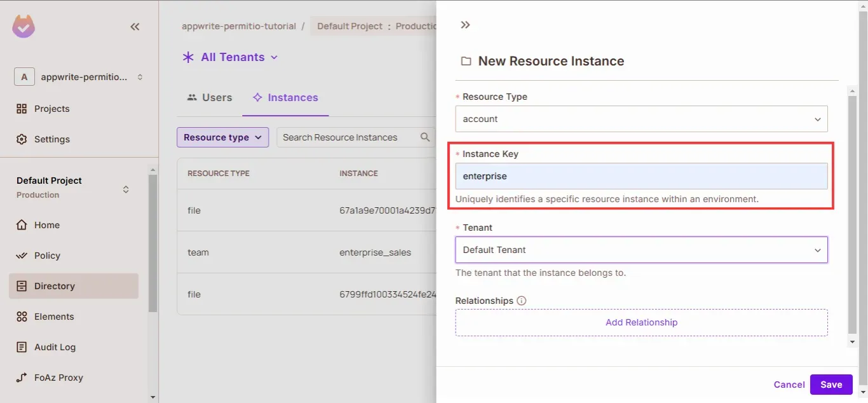
Task: Switch to the Users tab
Action: click(209, 97)
